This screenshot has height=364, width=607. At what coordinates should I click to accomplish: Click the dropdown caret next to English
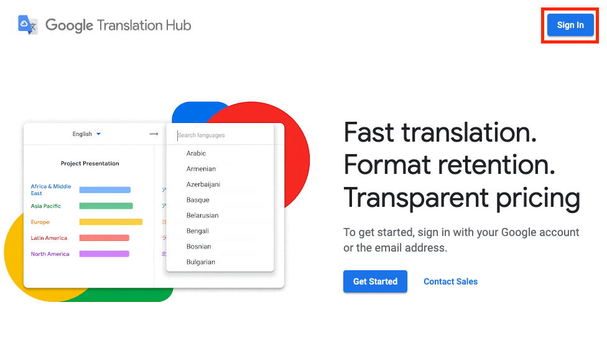coord(98,133)
